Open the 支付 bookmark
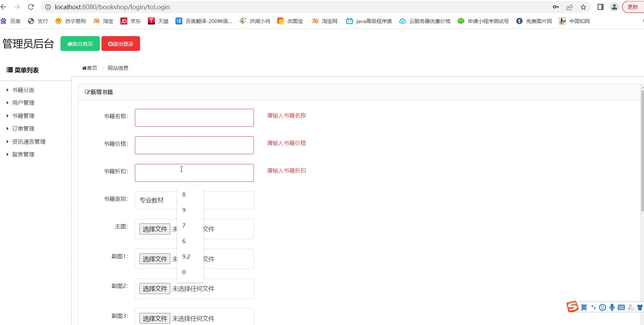644x325 pixels. coord(38,21)
